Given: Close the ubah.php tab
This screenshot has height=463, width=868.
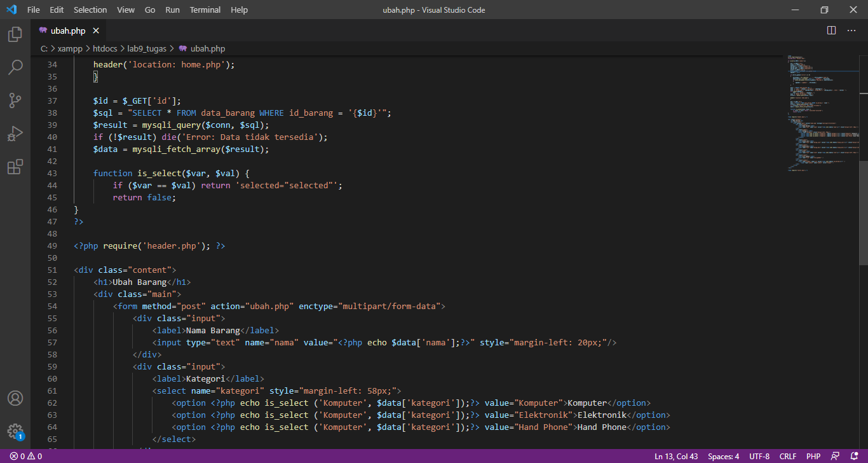Looking at the screenshot, I should [96, 31].
